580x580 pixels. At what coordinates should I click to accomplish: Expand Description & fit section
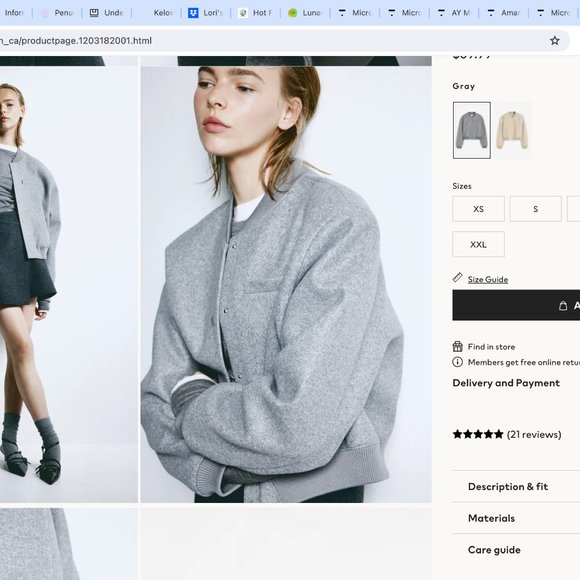coord(516,486)
